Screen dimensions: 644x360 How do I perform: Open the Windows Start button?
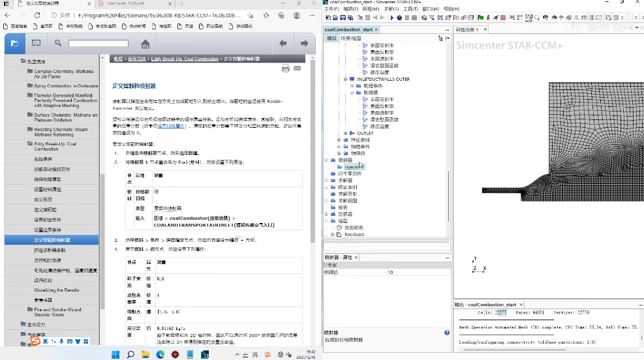115,354
